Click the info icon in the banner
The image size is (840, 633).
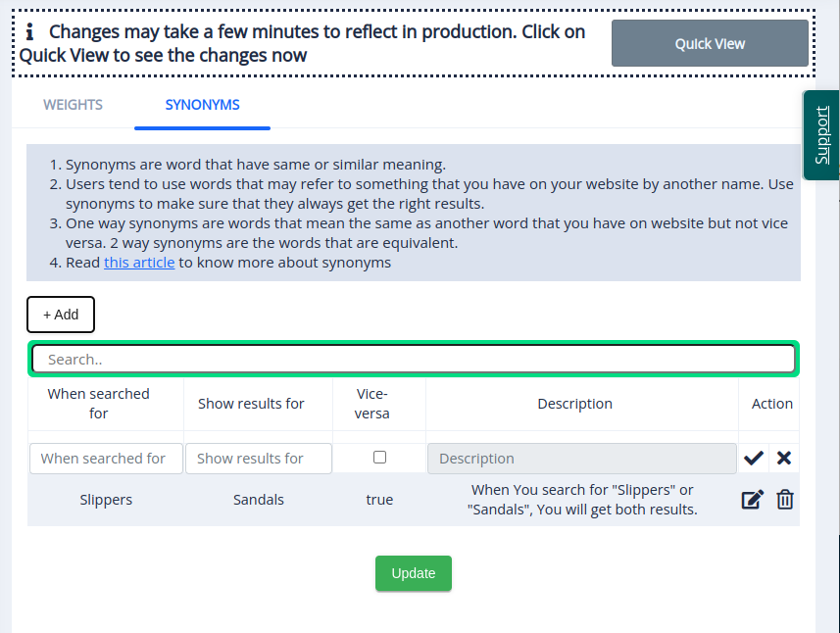30,32
